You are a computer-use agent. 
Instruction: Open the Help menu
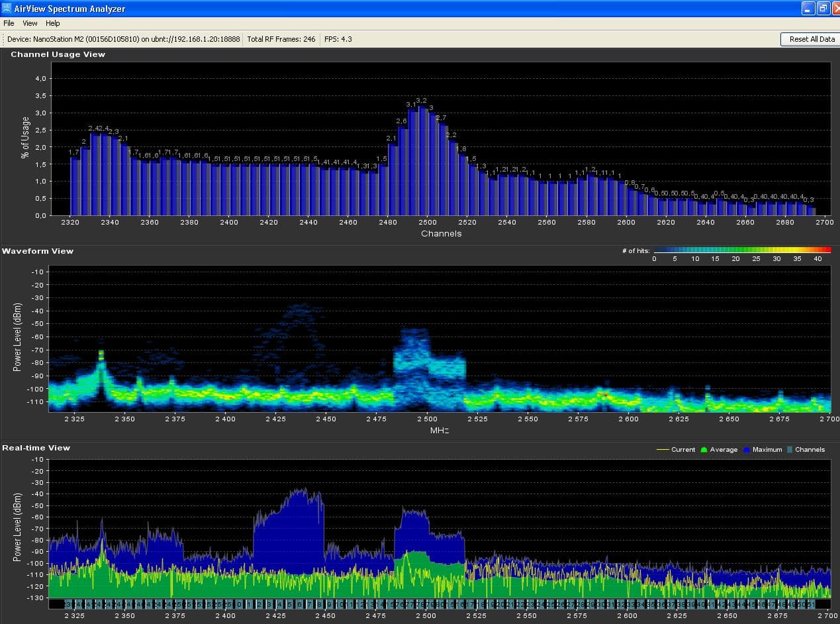point(52,23)
